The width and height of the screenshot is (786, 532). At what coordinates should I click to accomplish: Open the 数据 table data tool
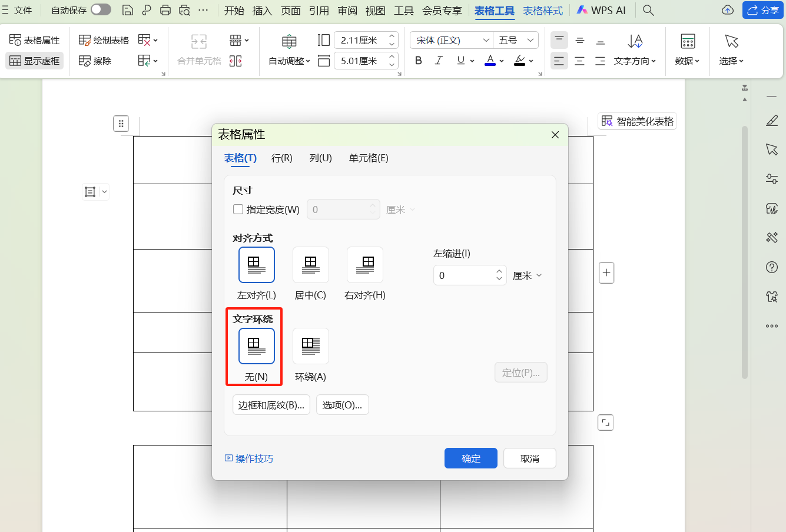(x=687, y=50)
